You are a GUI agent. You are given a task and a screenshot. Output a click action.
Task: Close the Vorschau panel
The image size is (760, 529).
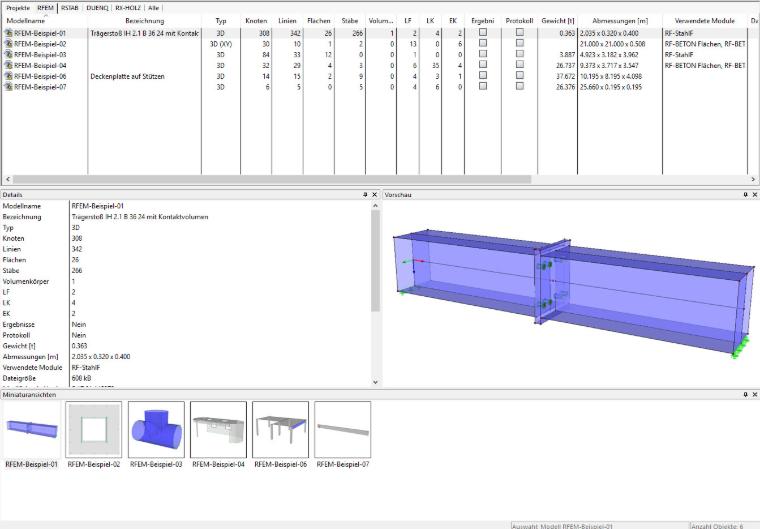[755, 194]
